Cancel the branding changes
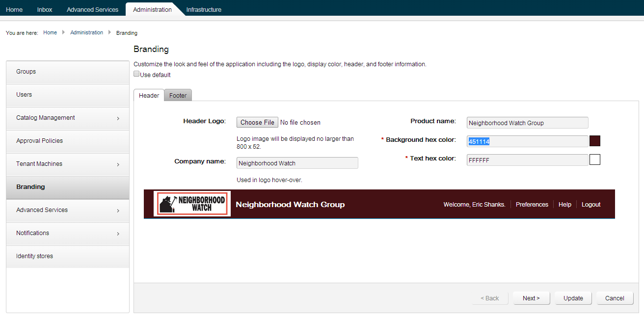The image size is (644, 319). click(615, 298)
